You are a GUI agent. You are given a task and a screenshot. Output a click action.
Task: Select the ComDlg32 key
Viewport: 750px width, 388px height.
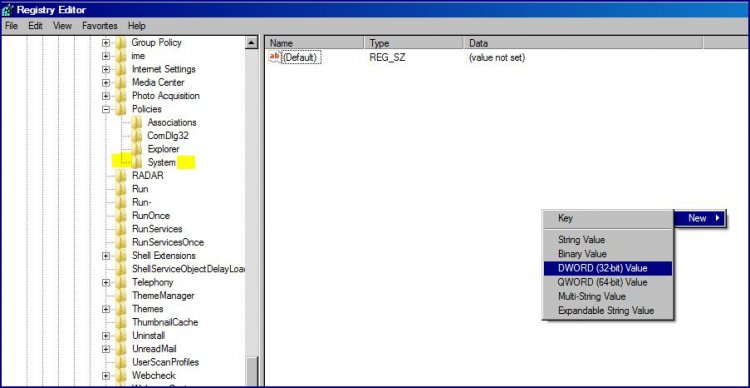tap(167, 136)
